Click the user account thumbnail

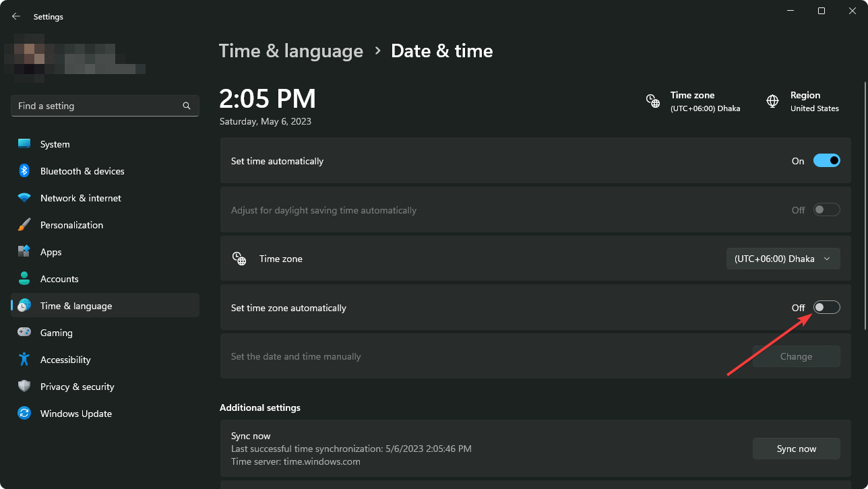click(27, 58)
